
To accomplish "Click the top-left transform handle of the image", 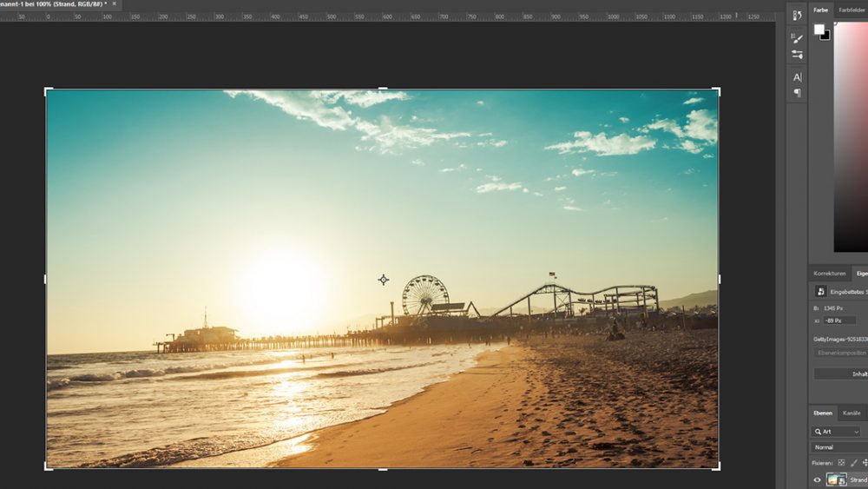I will (46, 89).
